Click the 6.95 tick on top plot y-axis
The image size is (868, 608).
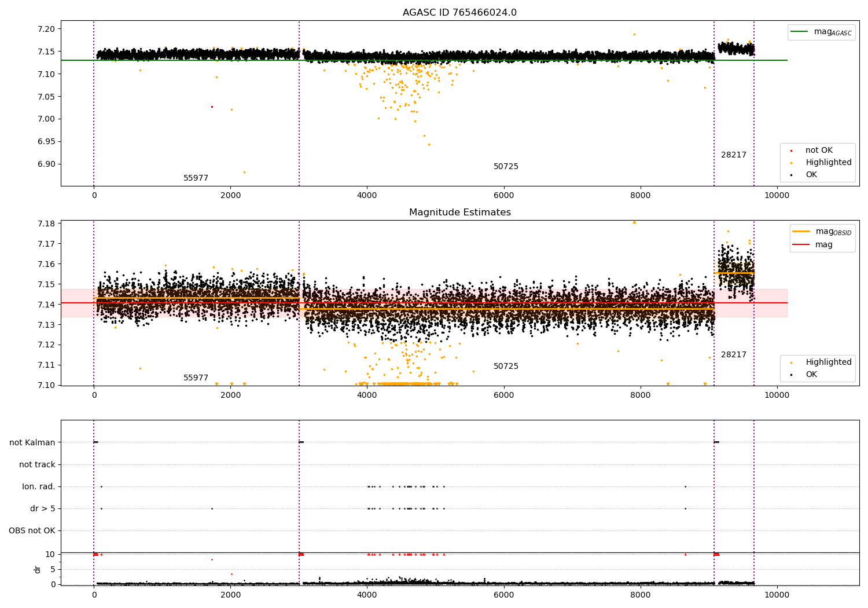pos(46,141)
